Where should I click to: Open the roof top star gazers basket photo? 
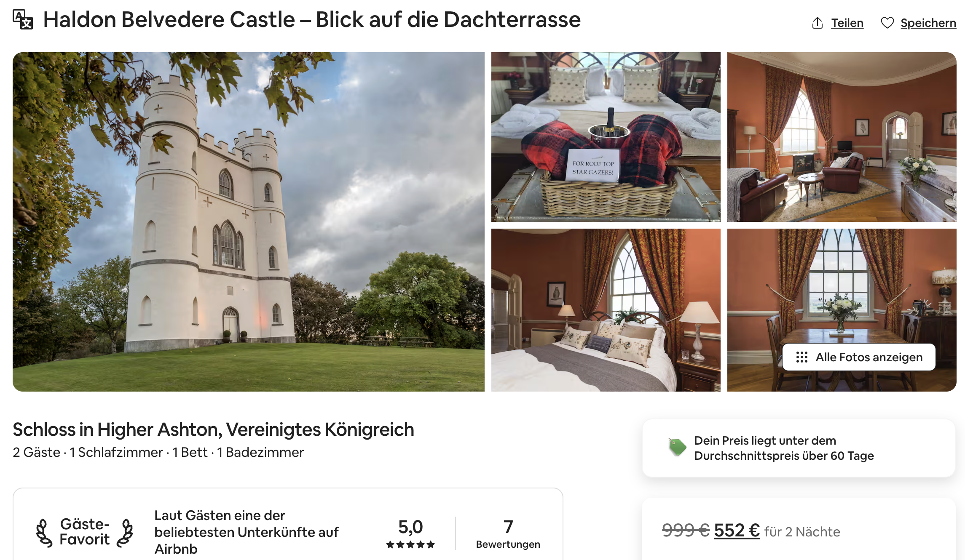[x=606, y=137]
